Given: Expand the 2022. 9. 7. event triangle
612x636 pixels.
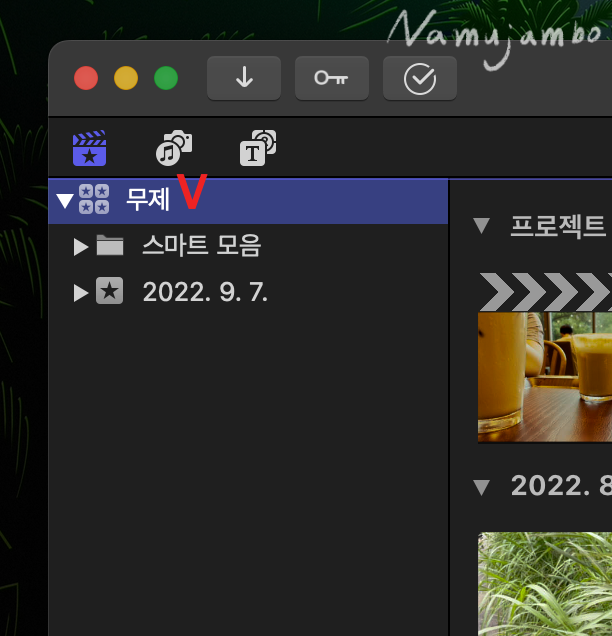Looking at the screenshot, I should [81, 293].
